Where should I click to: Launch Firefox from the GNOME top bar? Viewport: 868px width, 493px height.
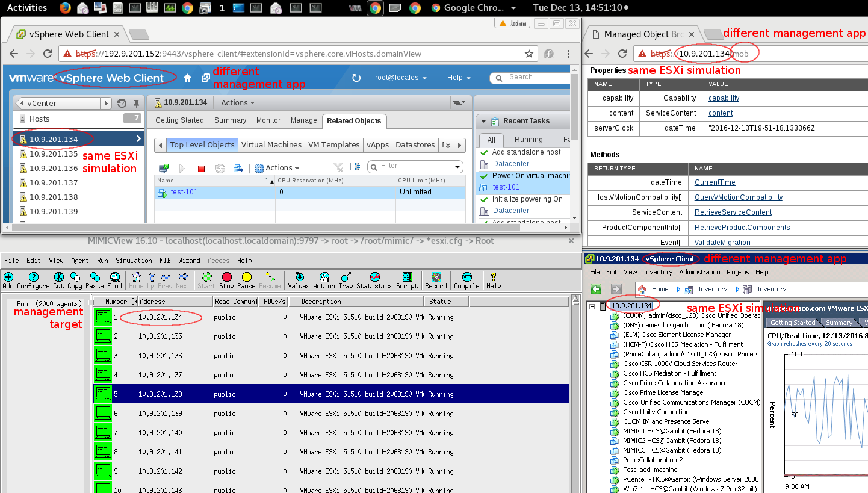point(66,8)
